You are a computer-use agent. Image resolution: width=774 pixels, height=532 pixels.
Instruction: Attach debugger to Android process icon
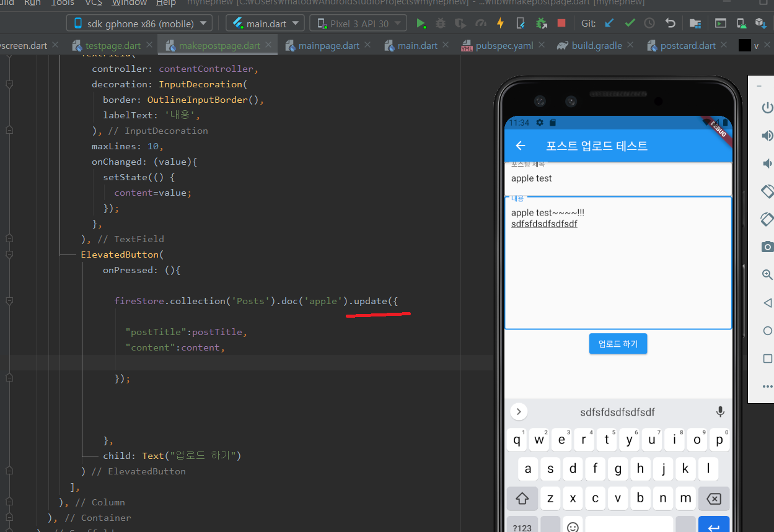pyautogui.click(x=542, y=24)
